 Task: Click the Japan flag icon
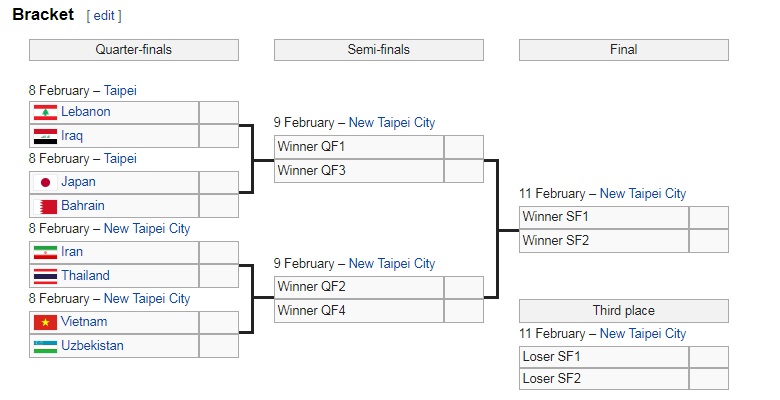[x=45, y=183]
